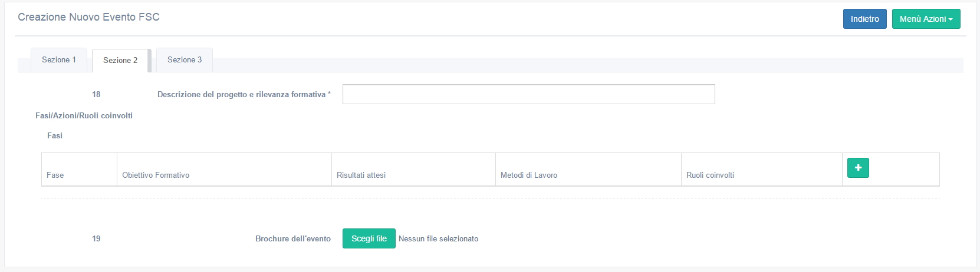The width and height of the screenshot is (980, 272).
Task: Focus the Descrizione del progetto text field
Action: 528,94
